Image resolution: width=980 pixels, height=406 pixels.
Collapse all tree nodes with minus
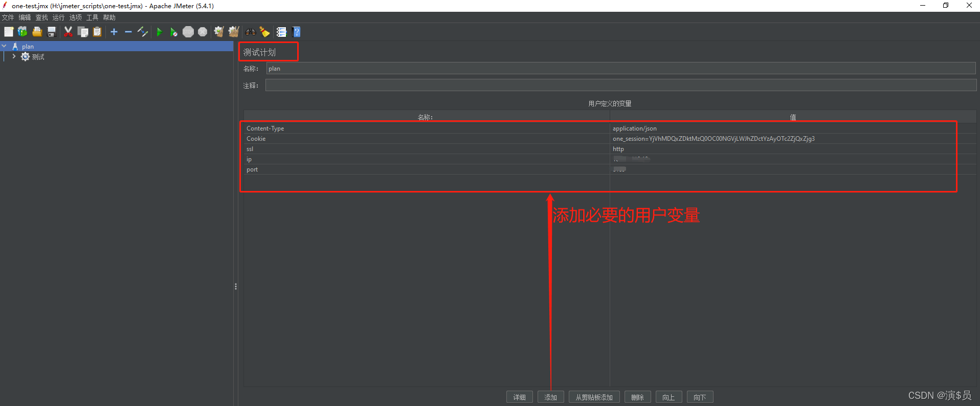tap(128, 32)
